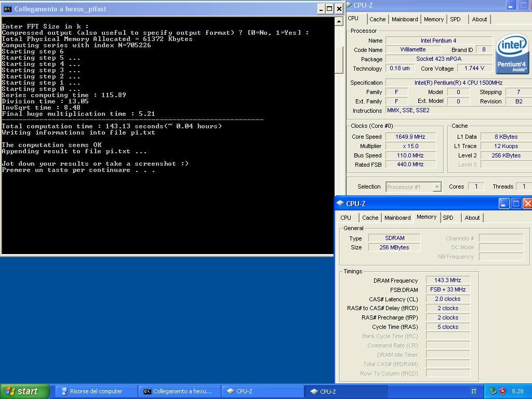The image size is (532, 399).
Task: Open the console window system menu icon
Action: click(x=7, y=9)
